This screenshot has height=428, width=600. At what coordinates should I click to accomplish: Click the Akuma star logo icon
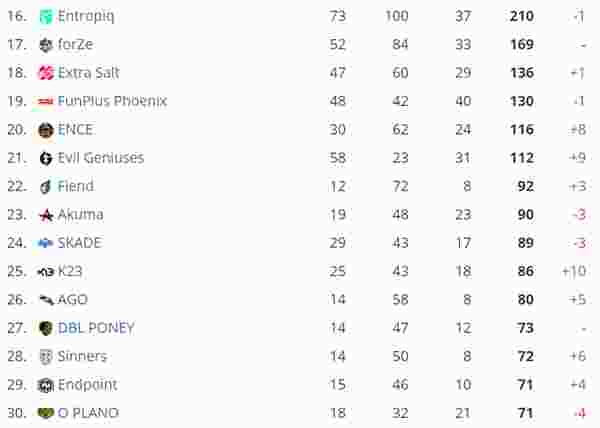coord(46,215)
